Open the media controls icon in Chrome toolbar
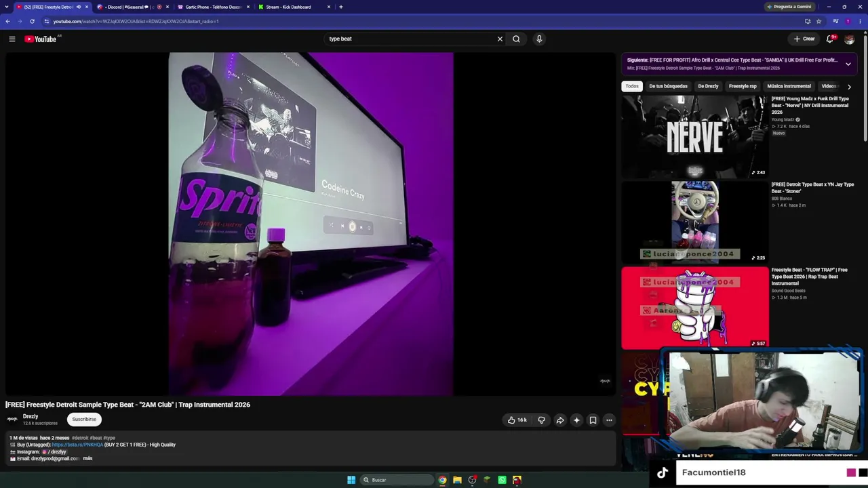Viewport: 868px width, 488px height. coord(835,21)
